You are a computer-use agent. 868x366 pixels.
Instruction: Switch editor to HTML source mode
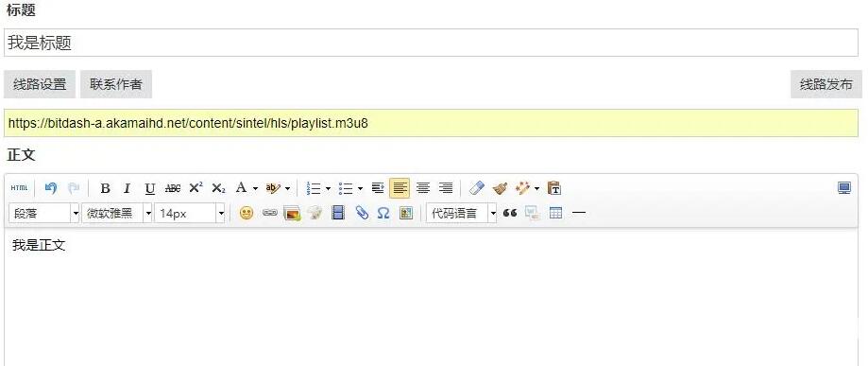[x=19, y=188]
